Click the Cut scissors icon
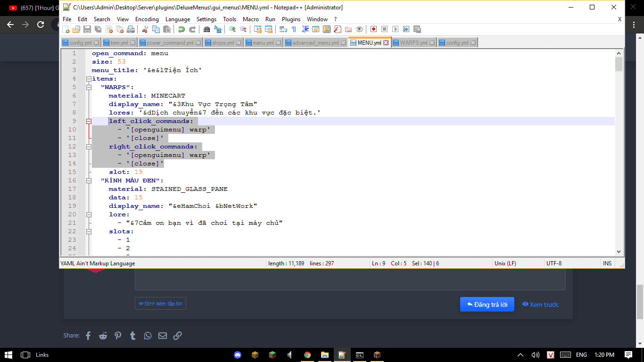Image resolution: width=644 pixels, height=362 pixels. point(145,29)
